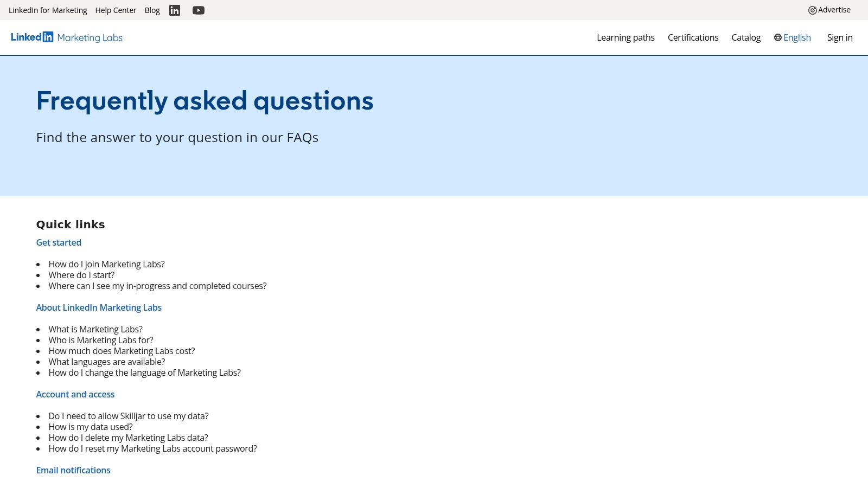
Task: Open the English language dropdown
Action: coord(797,37)
